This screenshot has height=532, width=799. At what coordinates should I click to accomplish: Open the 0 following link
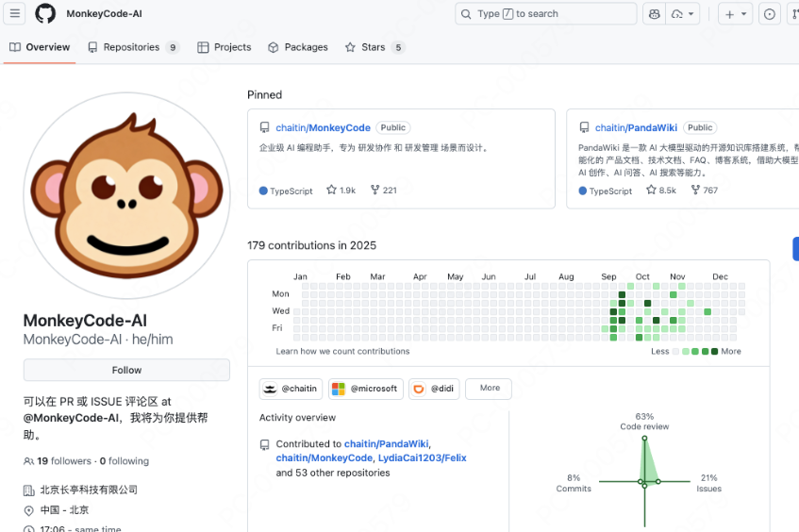(x=125, y=461)
